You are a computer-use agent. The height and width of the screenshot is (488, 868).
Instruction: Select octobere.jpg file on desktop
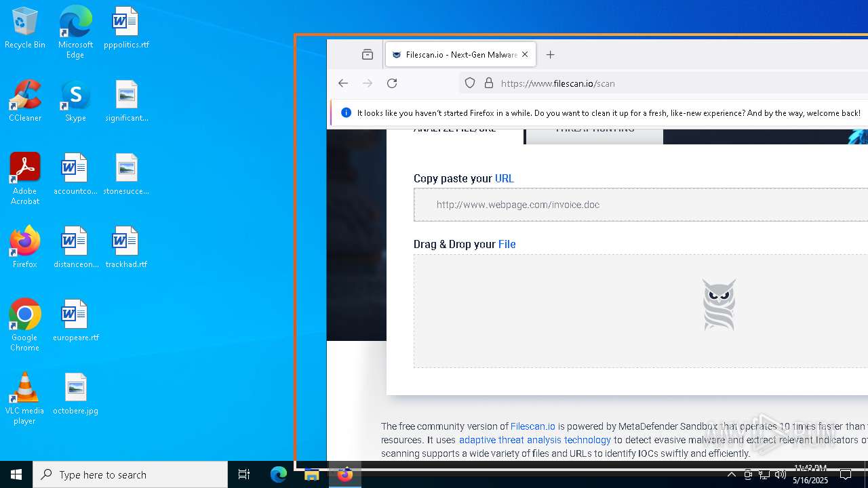coord(75,394)
